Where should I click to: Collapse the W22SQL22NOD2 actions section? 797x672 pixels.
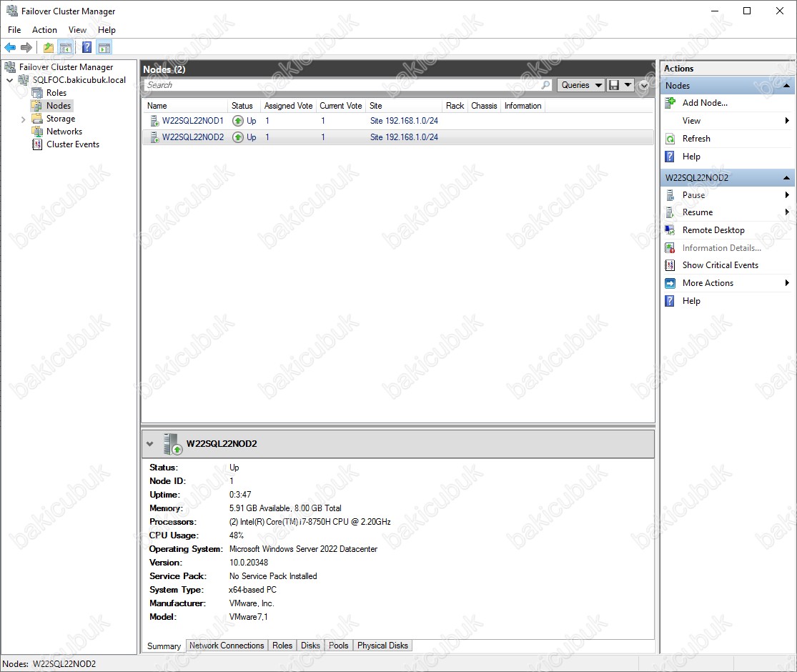point(786,178)
